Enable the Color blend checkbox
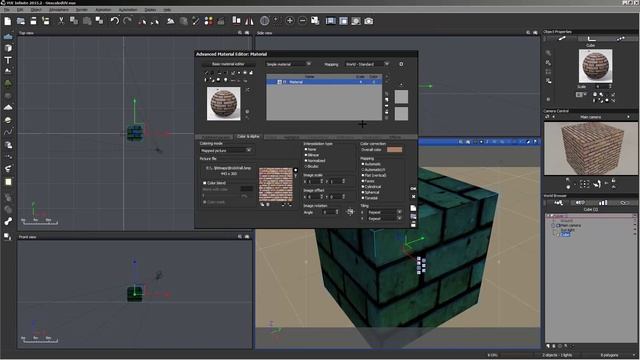640x360 pixels. (x=204, y=183)
